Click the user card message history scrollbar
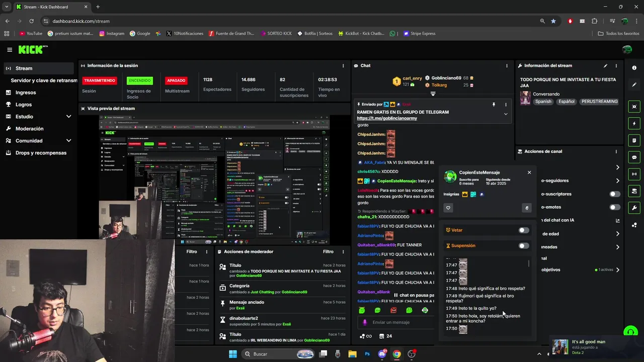Screen dimensions: 644x362 click(528, 263)
